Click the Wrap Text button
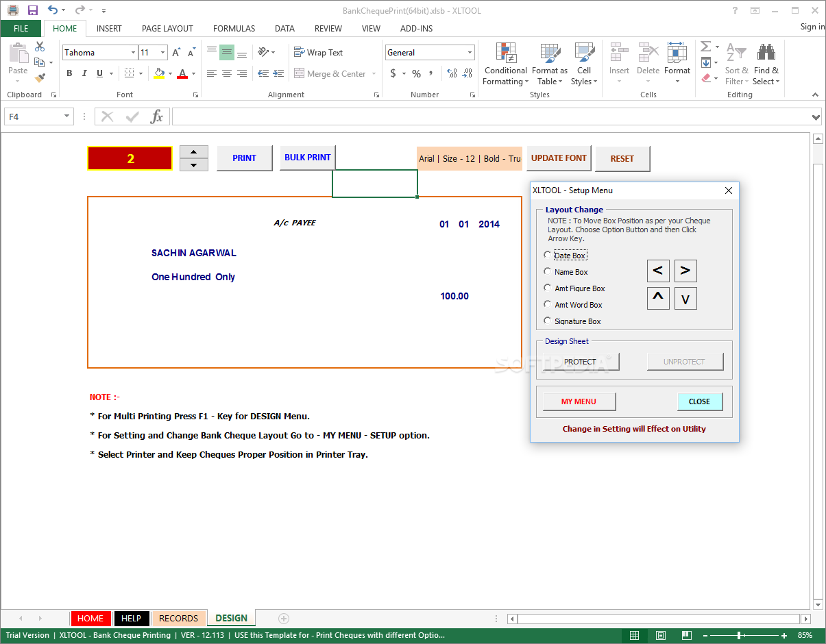The width and height of the screenshot is (826, 644). (318, 53)
